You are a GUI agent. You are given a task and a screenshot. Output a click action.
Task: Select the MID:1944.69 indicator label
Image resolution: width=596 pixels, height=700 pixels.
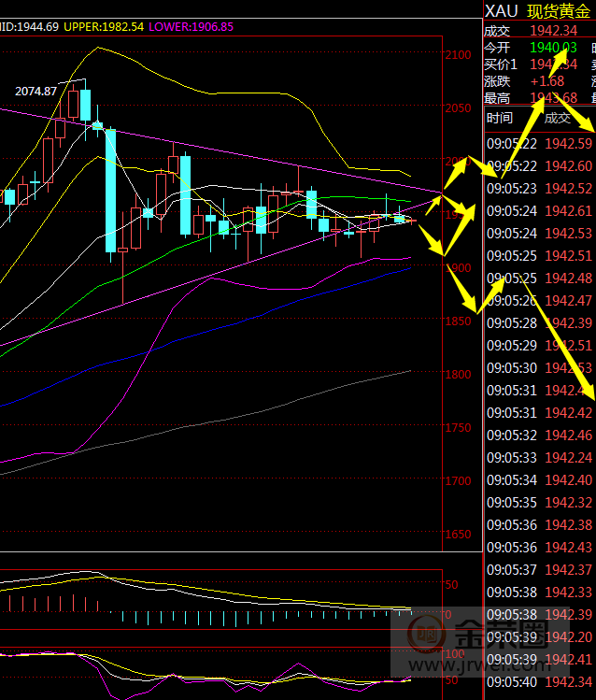pyautogui.click(x=29, y=27)
